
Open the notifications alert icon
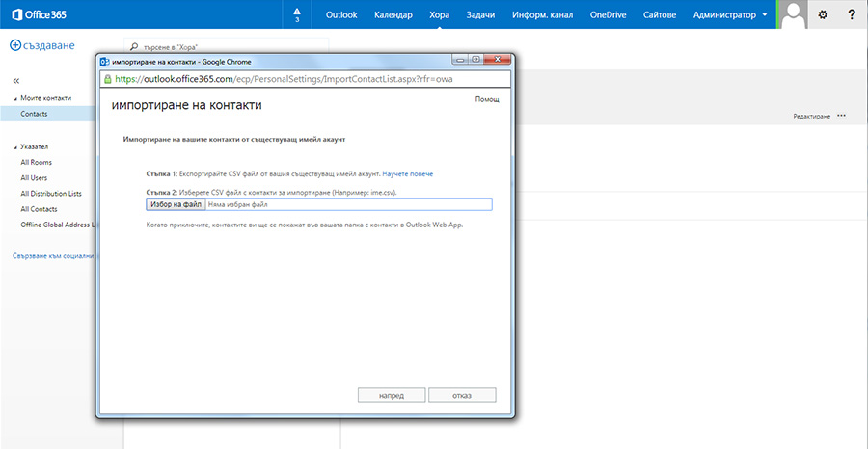pyautogui.click(x=297, y=14)
